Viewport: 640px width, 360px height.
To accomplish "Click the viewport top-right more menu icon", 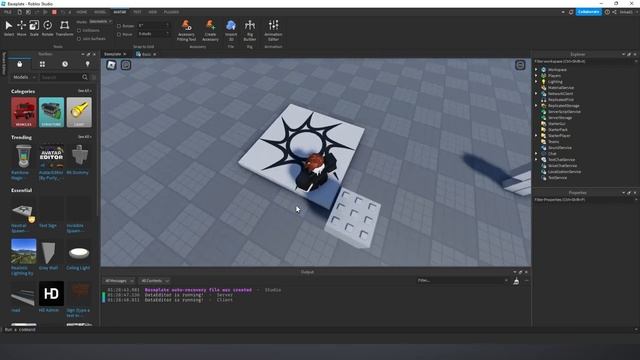I will pos(520,65).
